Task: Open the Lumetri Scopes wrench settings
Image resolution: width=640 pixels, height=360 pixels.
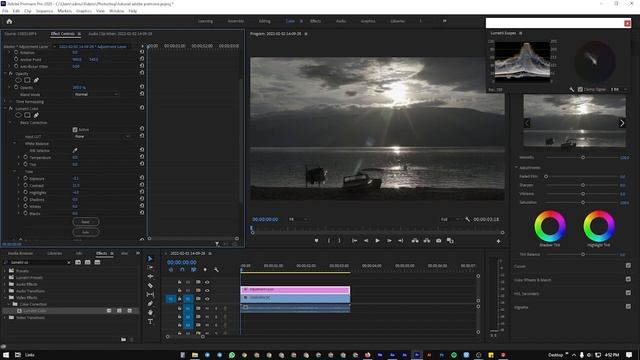Action: coord(572,89)
